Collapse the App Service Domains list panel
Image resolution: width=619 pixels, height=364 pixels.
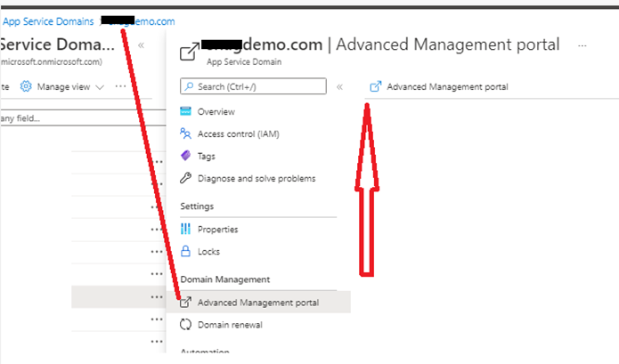coord(141,45)
